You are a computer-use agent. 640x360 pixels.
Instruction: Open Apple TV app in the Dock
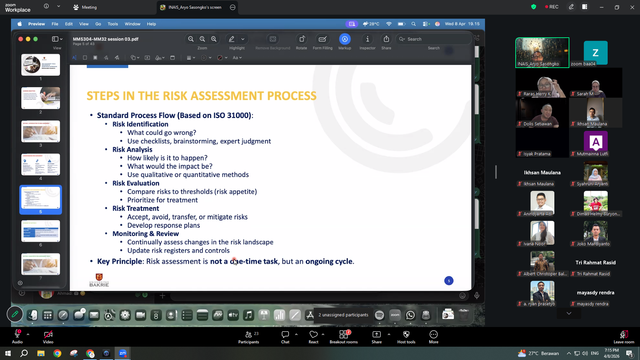coord(233,315)
